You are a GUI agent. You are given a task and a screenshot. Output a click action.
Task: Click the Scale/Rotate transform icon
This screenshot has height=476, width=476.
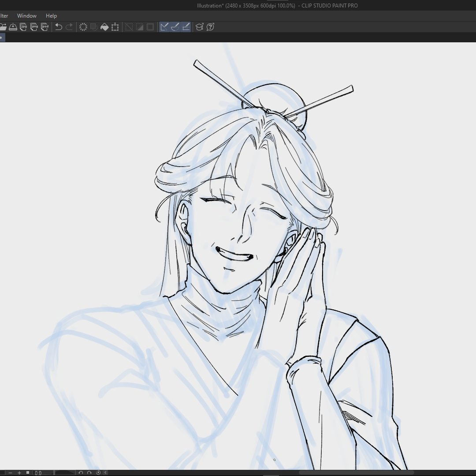pos(115,27)
